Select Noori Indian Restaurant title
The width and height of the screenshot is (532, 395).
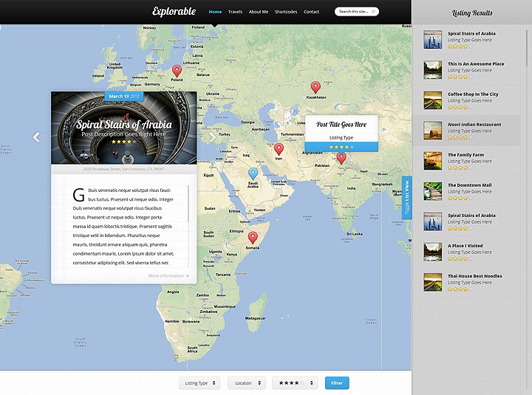pos(474,125)
